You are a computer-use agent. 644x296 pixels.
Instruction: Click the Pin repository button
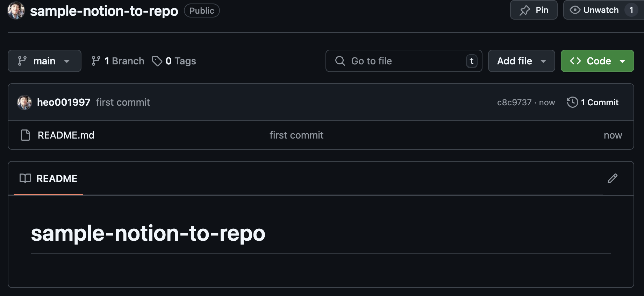534,10
